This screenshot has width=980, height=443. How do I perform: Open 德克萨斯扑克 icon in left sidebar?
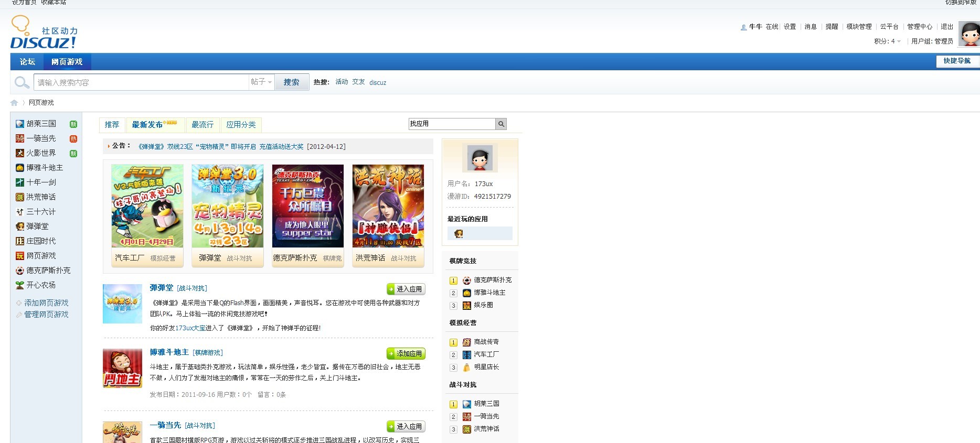click(x=20, y=271)
